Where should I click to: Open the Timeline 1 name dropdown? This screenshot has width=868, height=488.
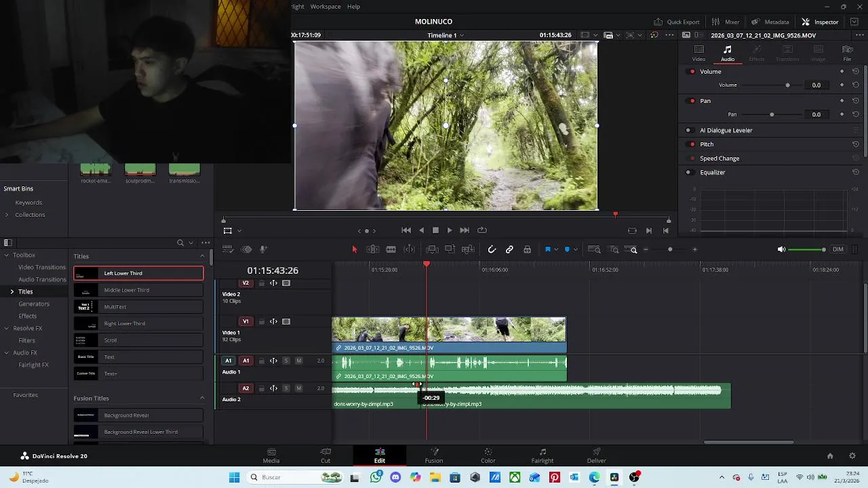click(x=462, y=35)
